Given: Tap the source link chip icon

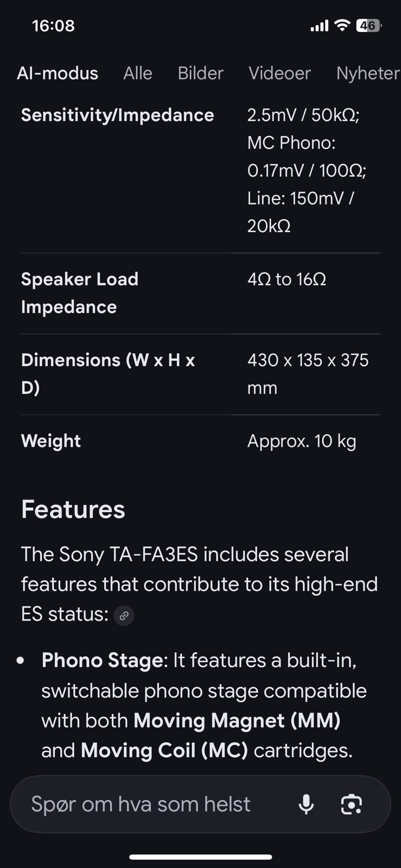Looking at the screenshot, I should click(x=124, y=616).
